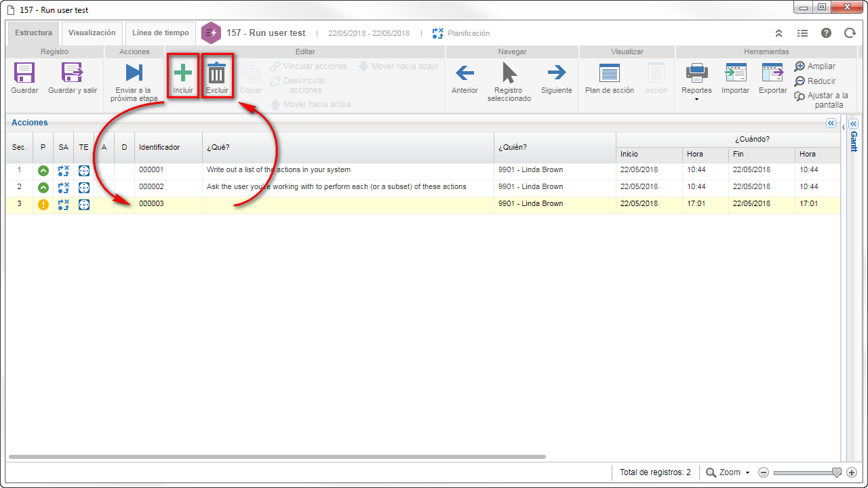
Task: Open the Reportes dropdown
Action: [696, 81]
